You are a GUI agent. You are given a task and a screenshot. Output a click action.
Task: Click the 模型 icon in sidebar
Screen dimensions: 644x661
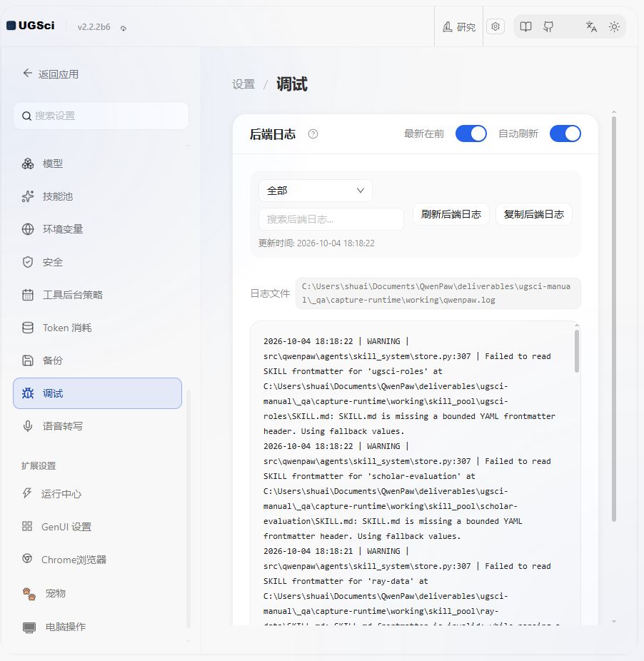pyautogui.click(x=28, y=163)
